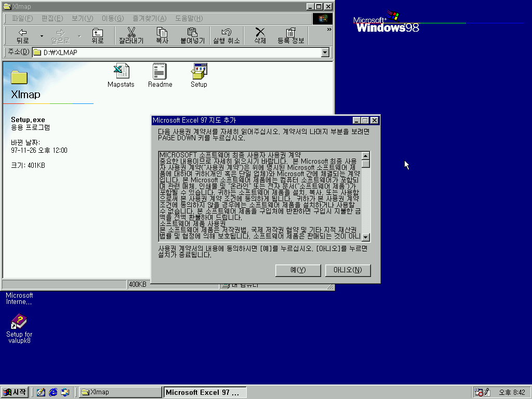This screenshot has height=399, width=532.
Task: Click the 오후 8:42 system clock
Action: [512, 393]
